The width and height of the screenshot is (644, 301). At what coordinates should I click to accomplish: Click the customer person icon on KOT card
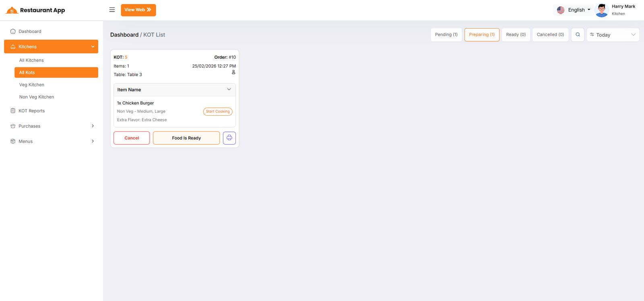click(x=233, y=72)
